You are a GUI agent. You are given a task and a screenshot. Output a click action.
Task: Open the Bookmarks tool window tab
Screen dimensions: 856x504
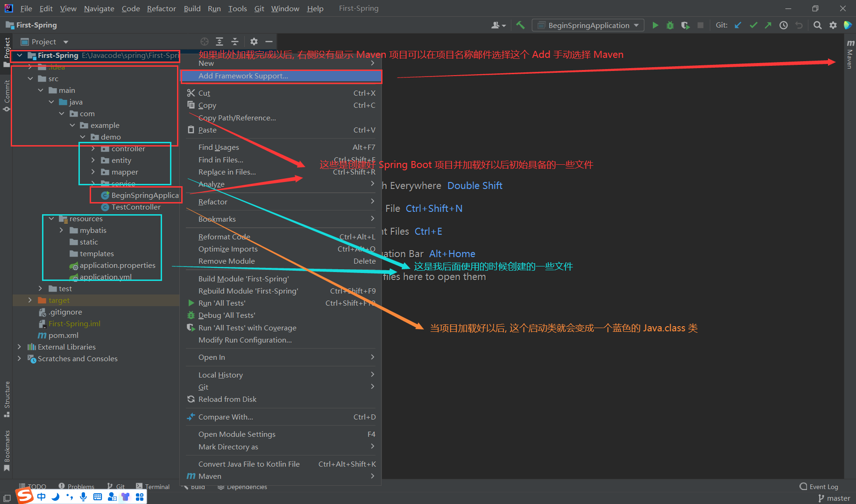tap(7, 450)
